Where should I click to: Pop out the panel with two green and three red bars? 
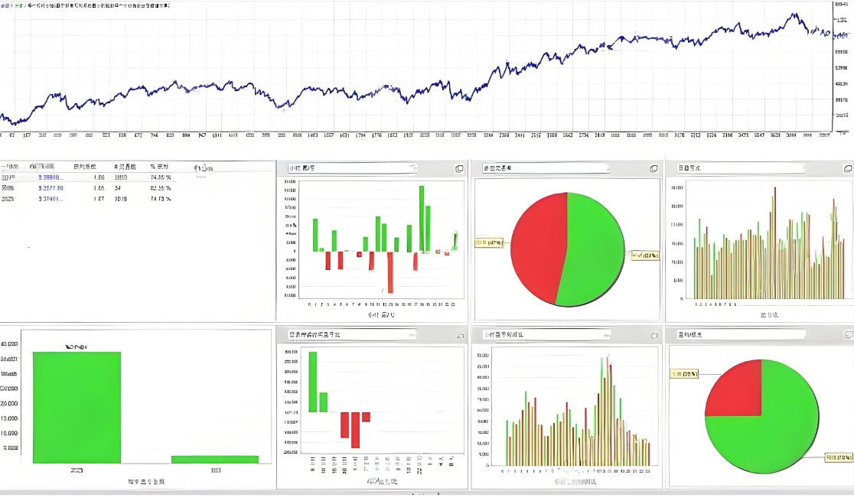pos(459,336)
